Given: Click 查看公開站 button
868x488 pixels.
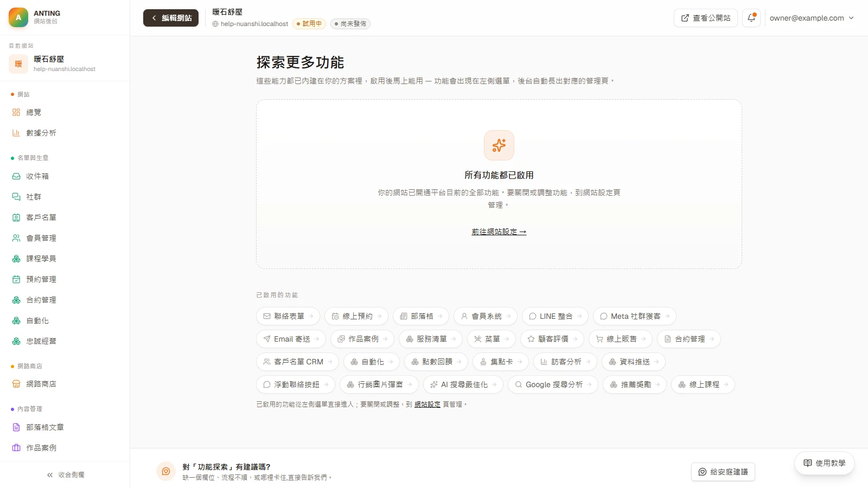Looking at the screenshot, I should click(x=706, y=18).
